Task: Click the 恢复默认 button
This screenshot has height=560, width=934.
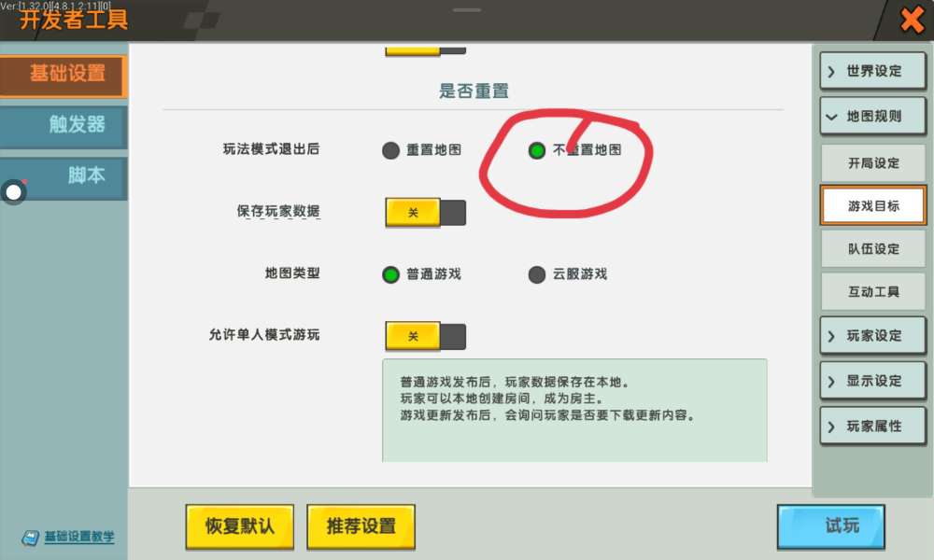Action: (239, 526)
